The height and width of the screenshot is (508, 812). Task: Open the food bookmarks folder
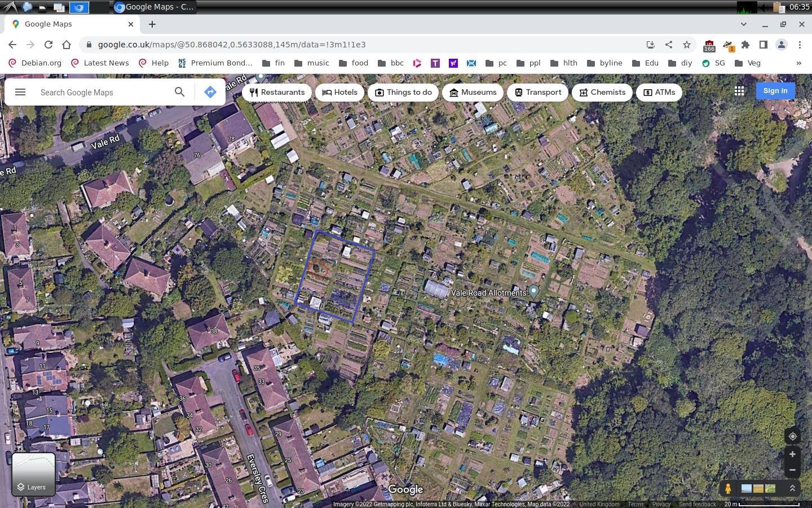(353, 63)
